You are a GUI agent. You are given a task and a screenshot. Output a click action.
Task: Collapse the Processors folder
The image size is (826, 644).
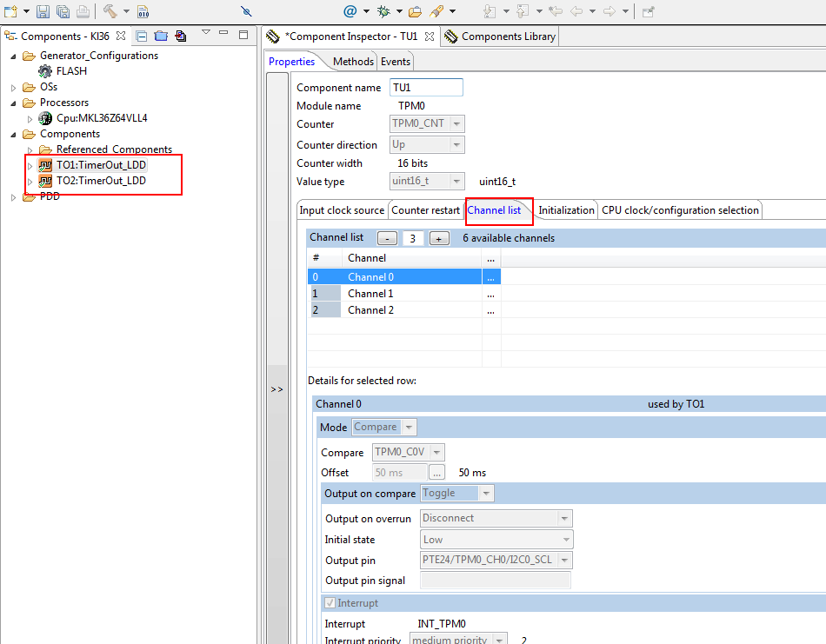click(x=14, y=103)
